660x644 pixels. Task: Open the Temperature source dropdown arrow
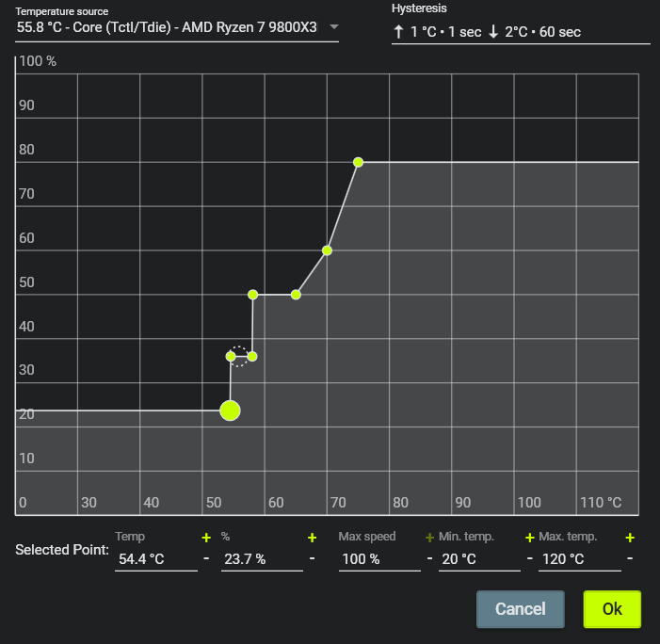pyautogui.click(x=334, y=27)
